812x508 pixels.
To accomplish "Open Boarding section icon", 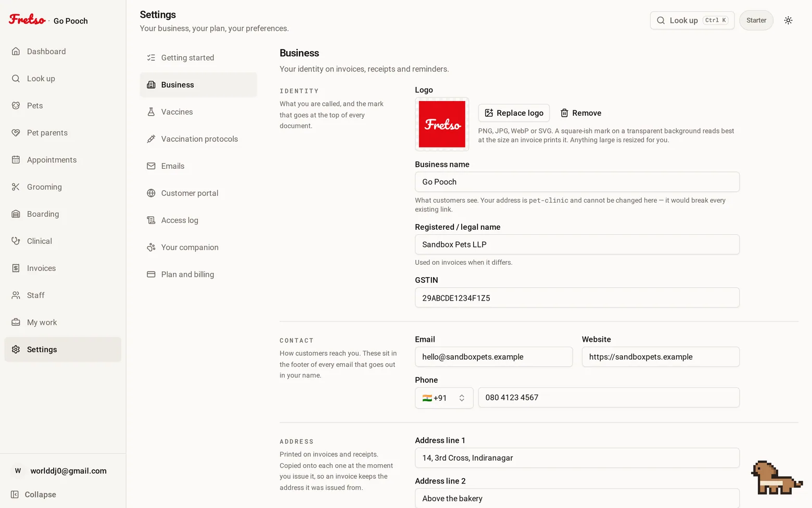I will pos(16,214).
